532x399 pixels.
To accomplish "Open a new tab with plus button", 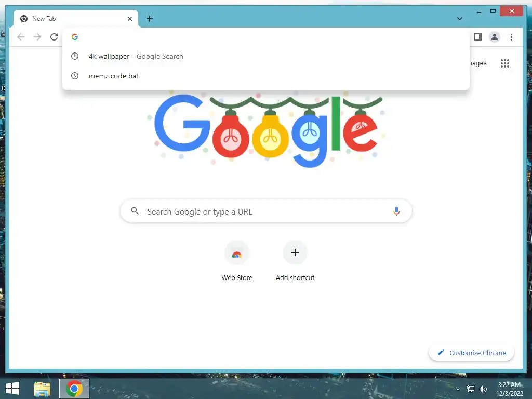I will point(150,19).
